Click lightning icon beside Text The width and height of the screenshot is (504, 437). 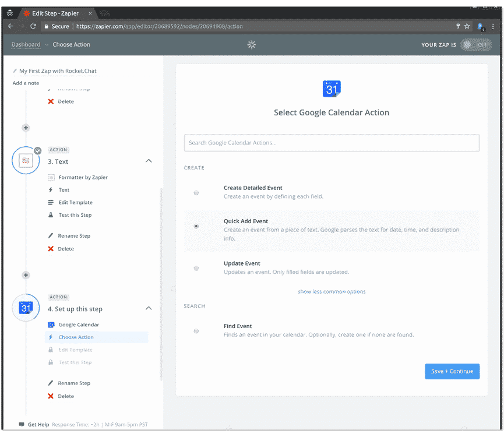pos(51,190)
